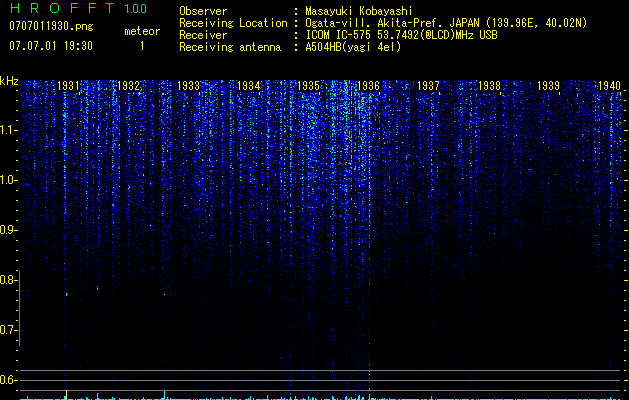Click the 0.9 kHz axis label
This screenshot has width=629, height=400.
click(8, 230)
